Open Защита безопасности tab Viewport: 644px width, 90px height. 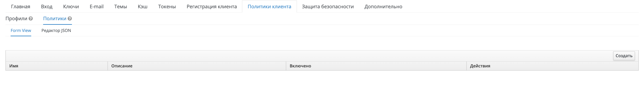coord(327,7)
